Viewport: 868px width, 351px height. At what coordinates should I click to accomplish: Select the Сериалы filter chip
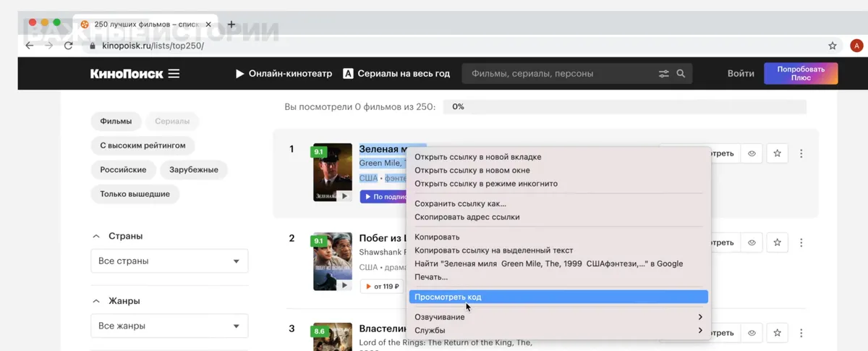pyautogui.click(x=172, y=122)
